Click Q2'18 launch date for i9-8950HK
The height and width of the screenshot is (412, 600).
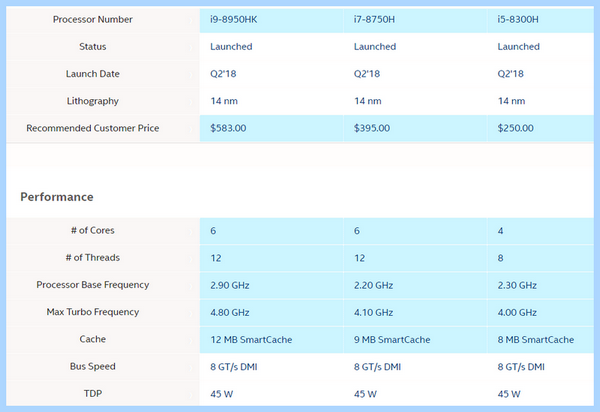tap(223, 74)
